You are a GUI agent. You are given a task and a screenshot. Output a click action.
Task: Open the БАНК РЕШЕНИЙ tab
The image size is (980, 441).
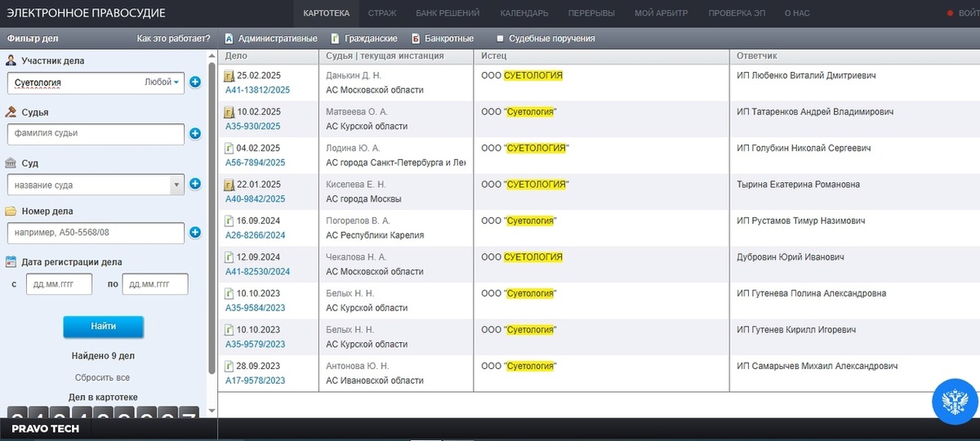(448, 13)
